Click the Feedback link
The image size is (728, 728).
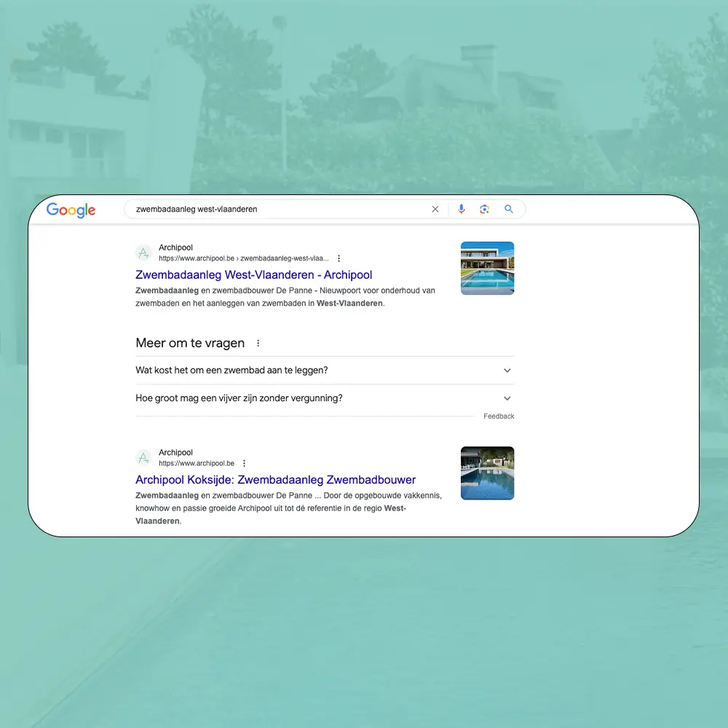click(499, 416)
